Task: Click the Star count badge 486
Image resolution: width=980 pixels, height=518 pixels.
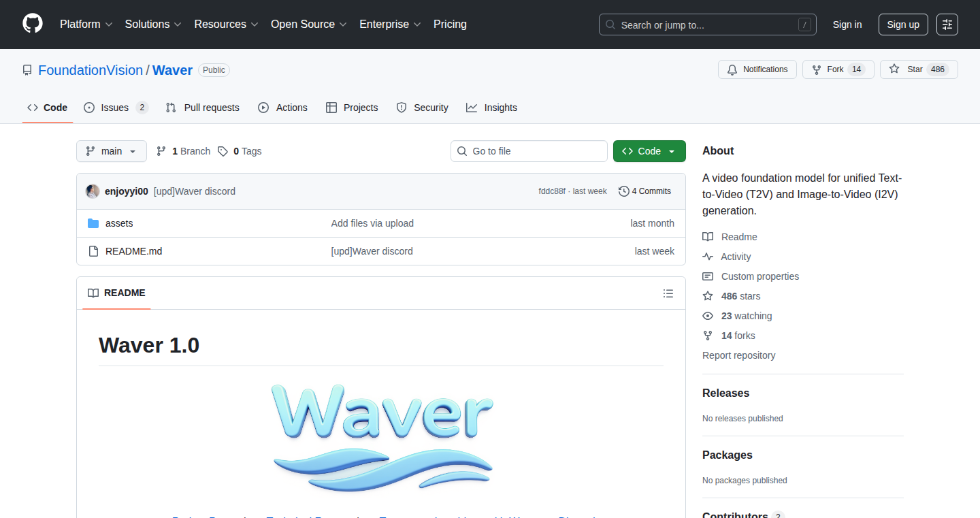Action: click(x=938, y=69)
